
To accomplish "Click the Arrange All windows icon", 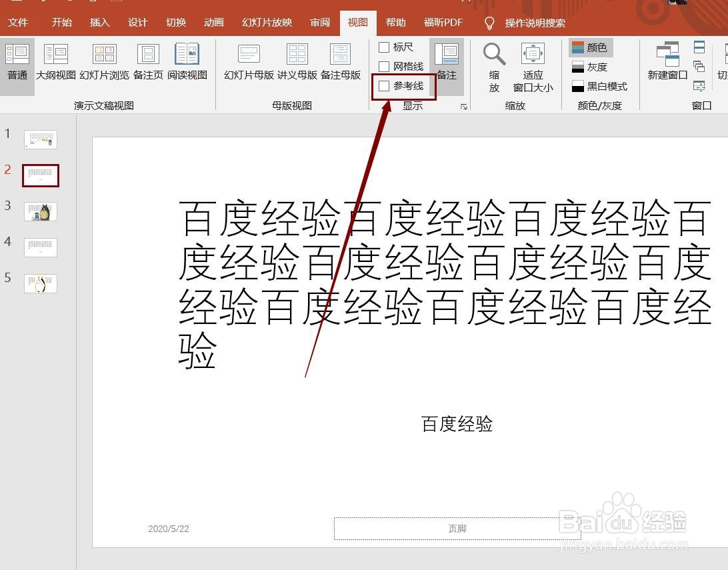I will [x=699, y=47].
